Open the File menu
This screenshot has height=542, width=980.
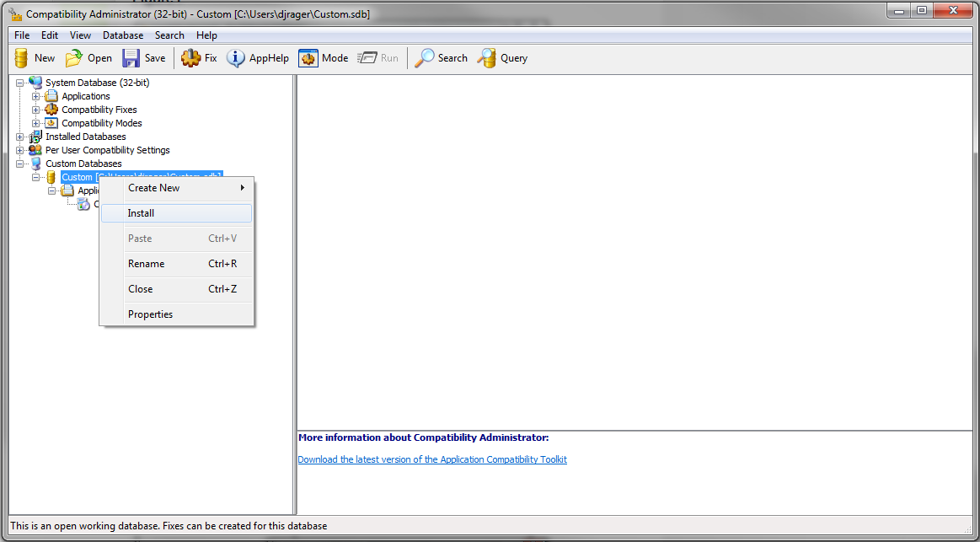[x=22, y=35]
